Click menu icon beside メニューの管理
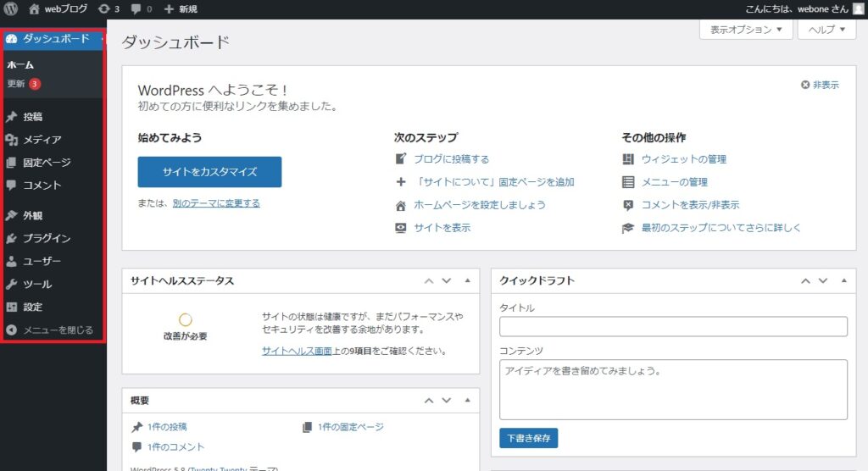Image resolution: width=868 pixels, height=471 pixels. (x=628, y=181)
